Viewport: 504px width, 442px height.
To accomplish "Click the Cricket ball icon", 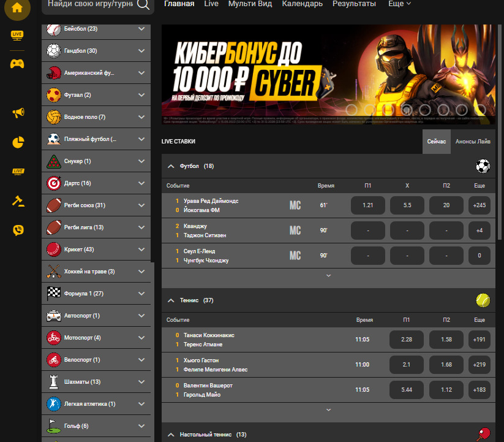I will point(54,250).
